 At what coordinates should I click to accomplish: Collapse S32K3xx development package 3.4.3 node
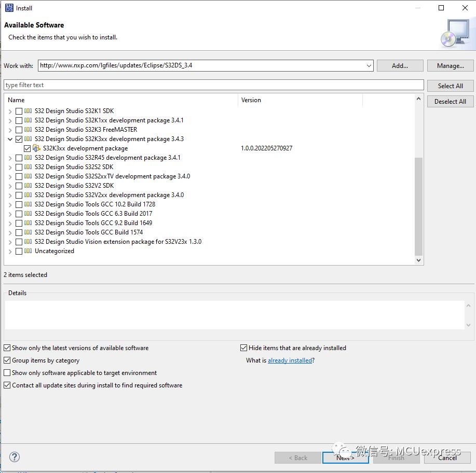pyautogui.click(x=10, y=140)
